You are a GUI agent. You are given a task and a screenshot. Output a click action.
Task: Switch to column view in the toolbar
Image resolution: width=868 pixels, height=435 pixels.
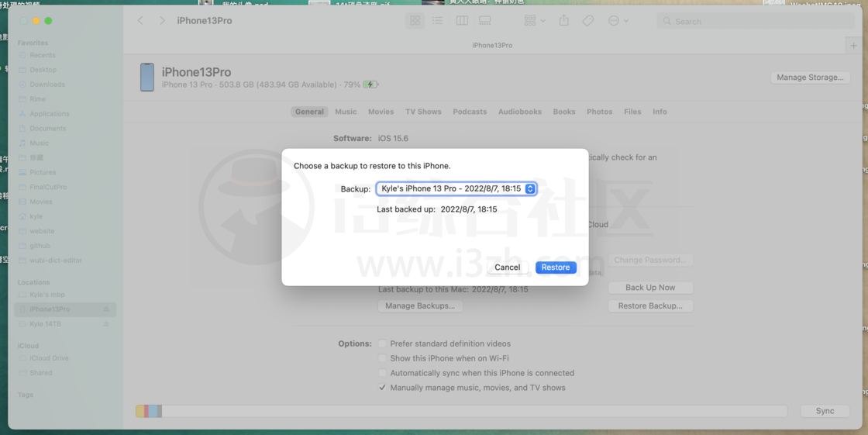(462, 20)
